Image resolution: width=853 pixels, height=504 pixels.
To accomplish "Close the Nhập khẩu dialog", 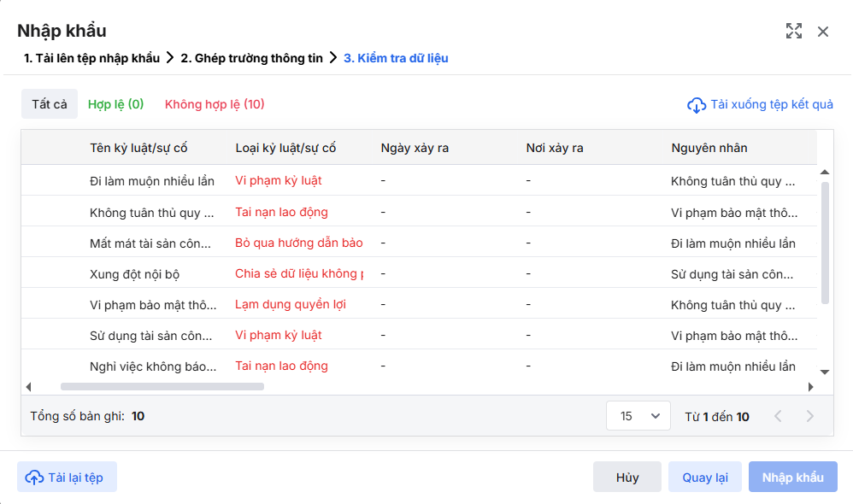I will pyautogui.click(x=823, y=32).
